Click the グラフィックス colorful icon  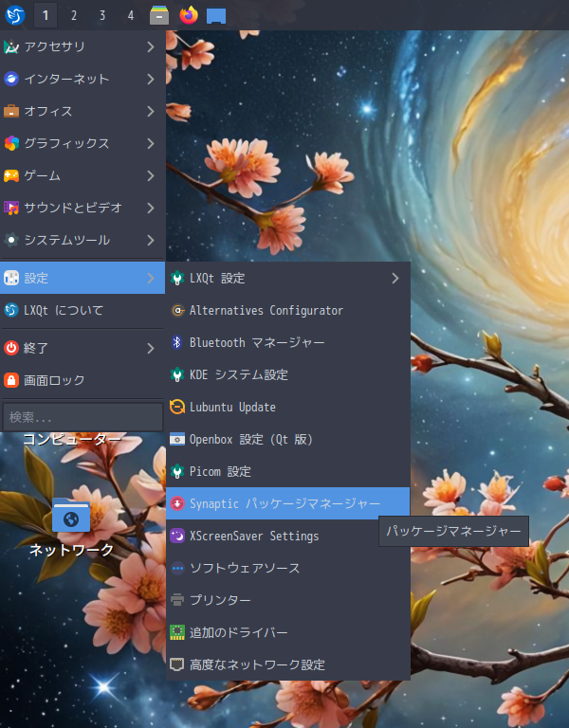point(11,143)
